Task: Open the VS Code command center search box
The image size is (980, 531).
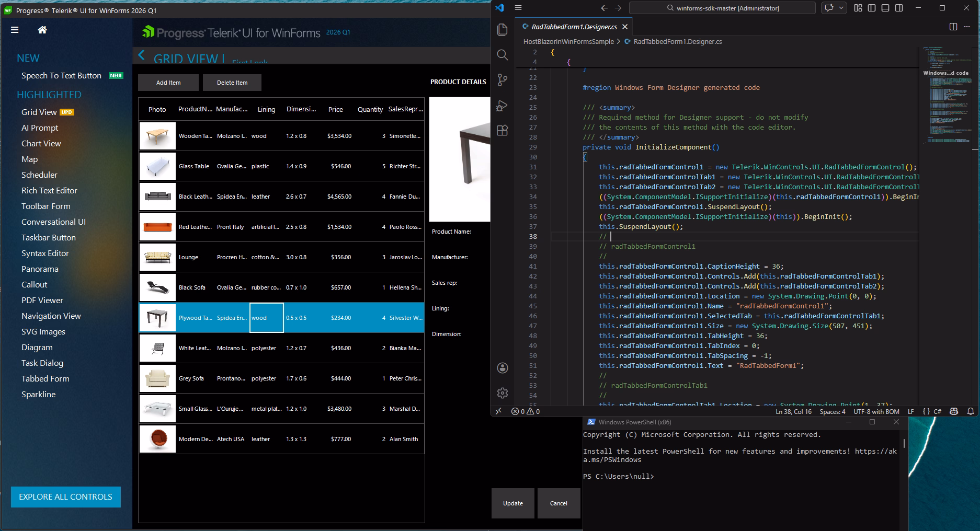Action: tap(722, 8)
